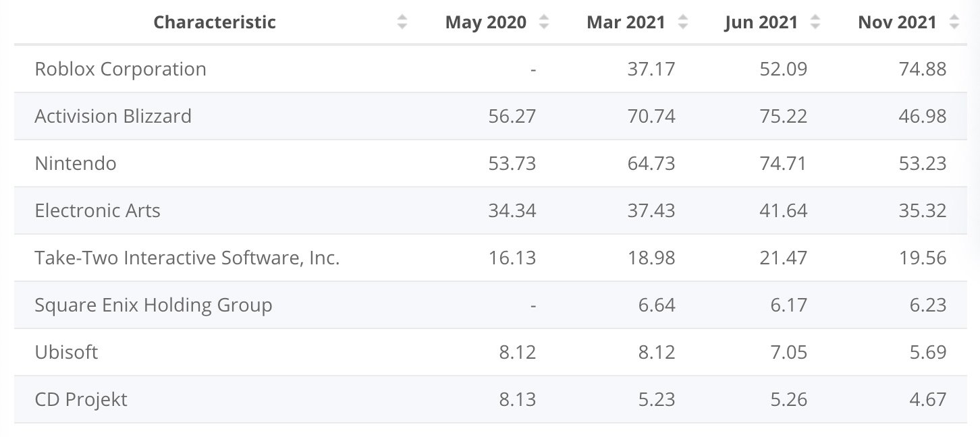Click Square Enix Holding Group row
The width and height of the screenshot is (980, 437).
[153, 305]
